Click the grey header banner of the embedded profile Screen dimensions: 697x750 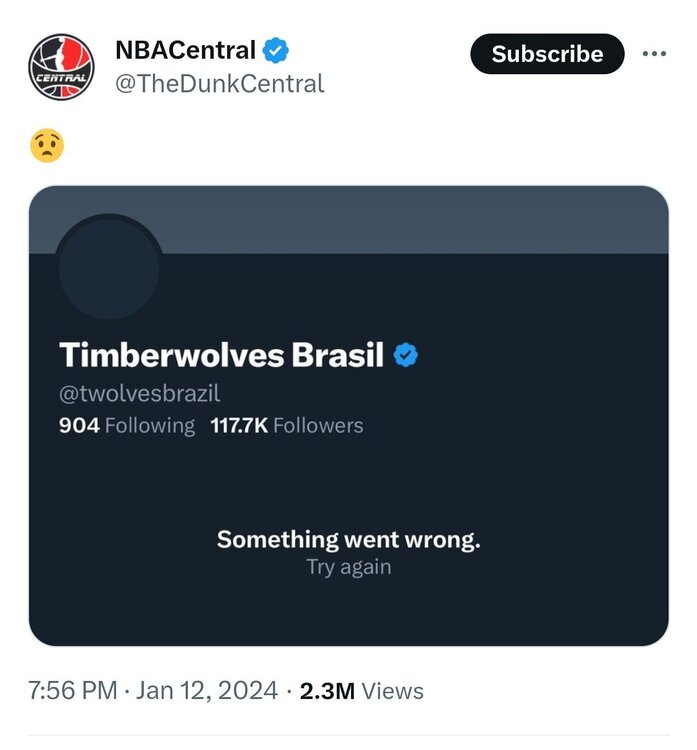coord(400,219)
